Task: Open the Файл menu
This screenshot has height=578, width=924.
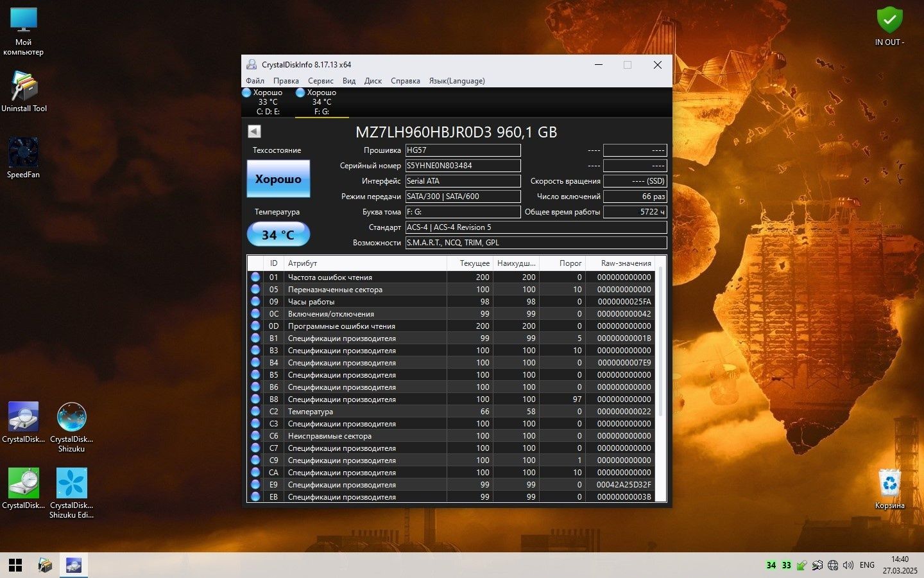Action: pyautogui.click(x=255, y=81)
